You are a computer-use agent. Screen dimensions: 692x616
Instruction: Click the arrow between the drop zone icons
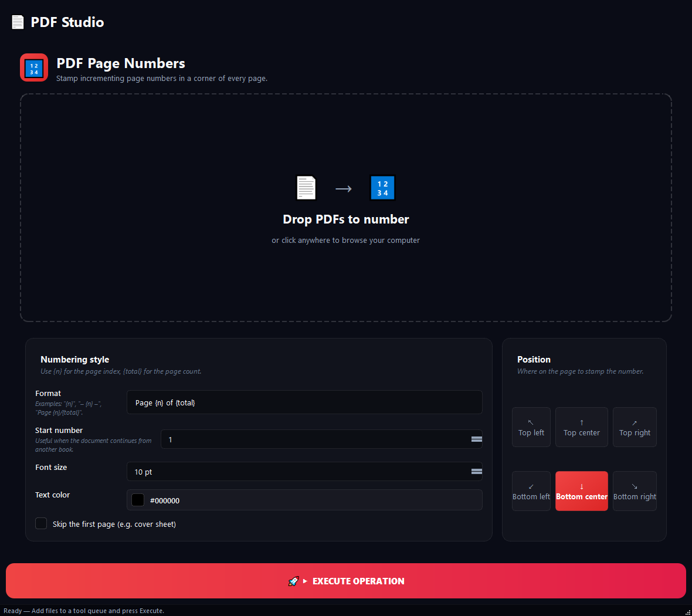pos(343,189)
